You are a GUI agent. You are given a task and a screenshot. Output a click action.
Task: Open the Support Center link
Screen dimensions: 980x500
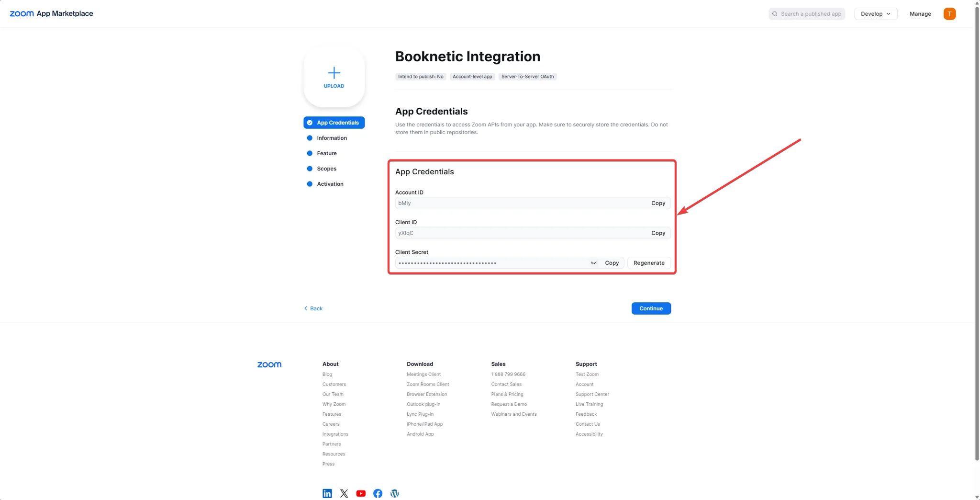coord(592,395)
